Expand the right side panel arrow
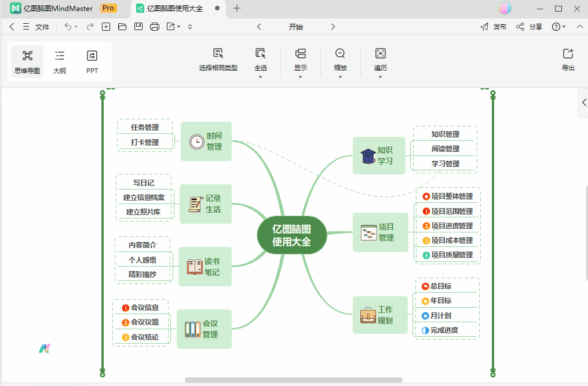588x386 pixels. coord(583,103)
